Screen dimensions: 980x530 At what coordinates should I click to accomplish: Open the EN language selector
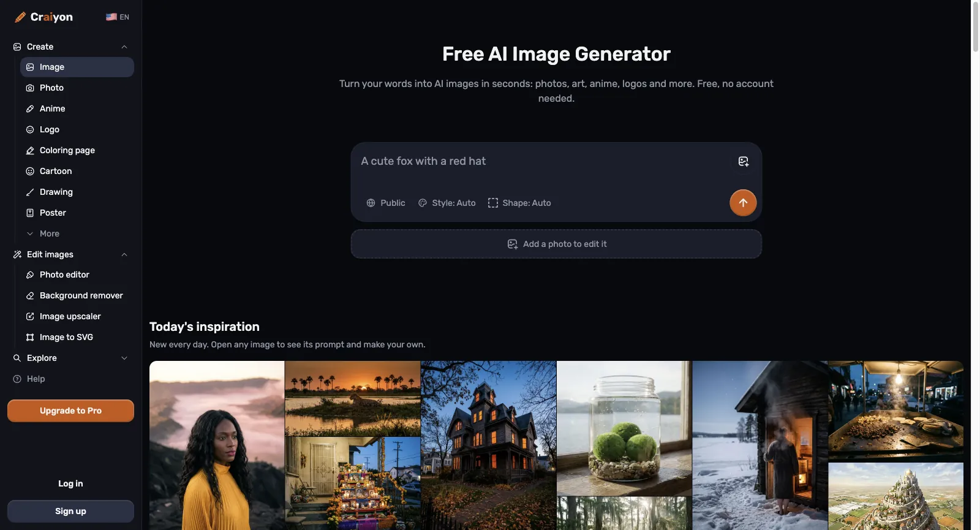[x=118, y=17]
